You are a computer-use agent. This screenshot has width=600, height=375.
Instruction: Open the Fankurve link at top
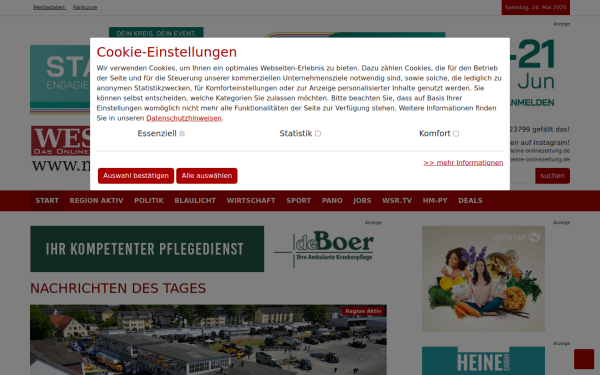click(85, 7)
